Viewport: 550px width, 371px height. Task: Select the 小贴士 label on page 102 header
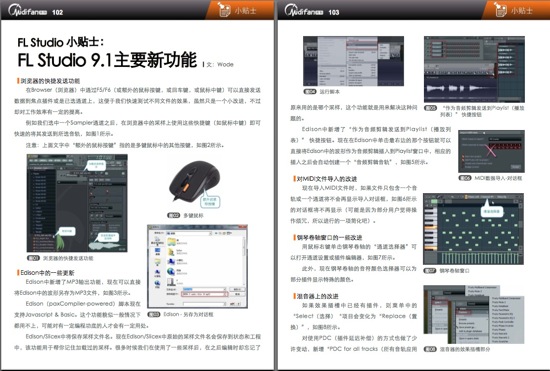[x=245, y=11]
